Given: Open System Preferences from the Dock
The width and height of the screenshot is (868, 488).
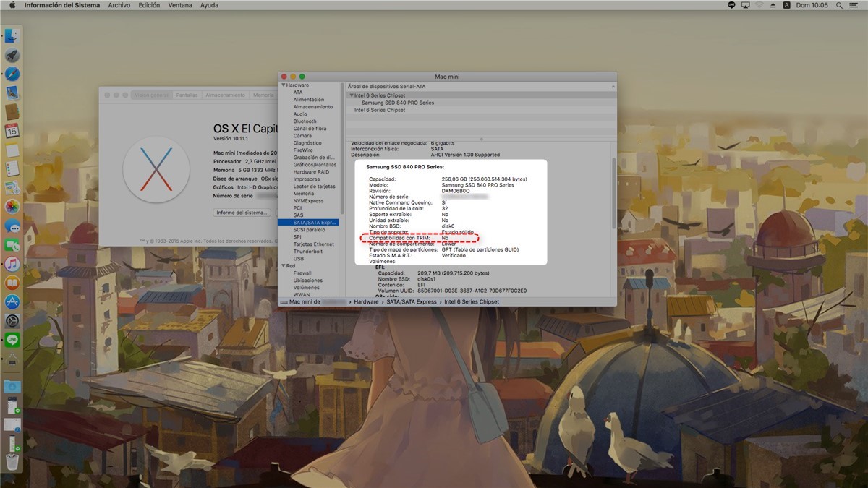Looking at the screenshot, I should click(12, 320).
